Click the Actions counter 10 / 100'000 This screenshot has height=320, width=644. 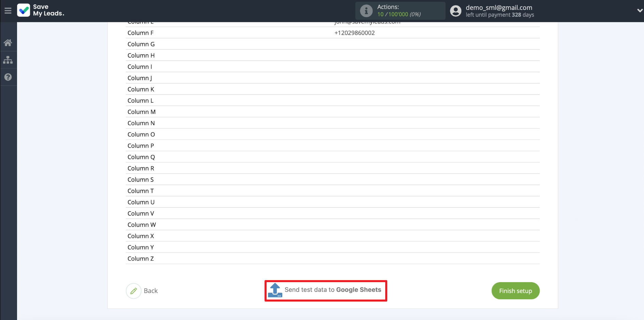pyautogui.click(x=399, y=14)
